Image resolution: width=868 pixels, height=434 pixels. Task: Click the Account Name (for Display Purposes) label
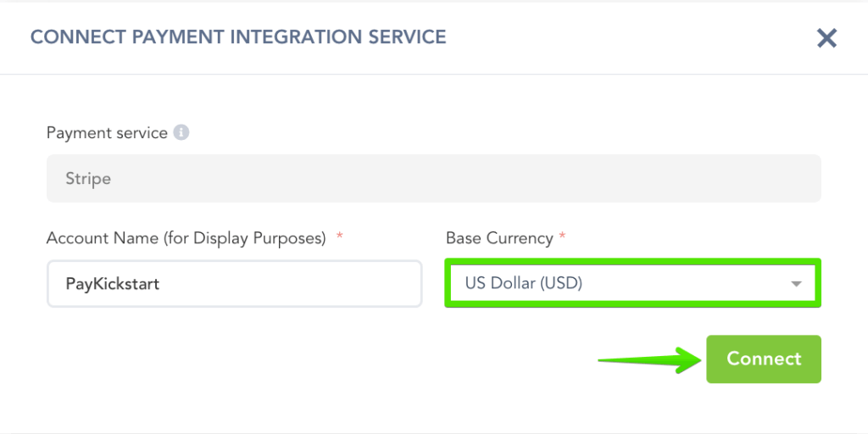coord(186,238)
